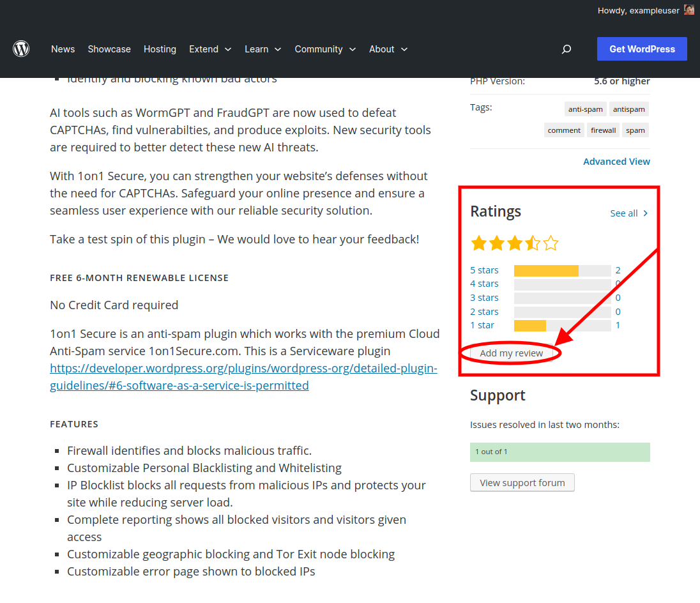Viewport: 700px width, 603px height.
Task: Select the firewall tag
Action: (603, 130)
